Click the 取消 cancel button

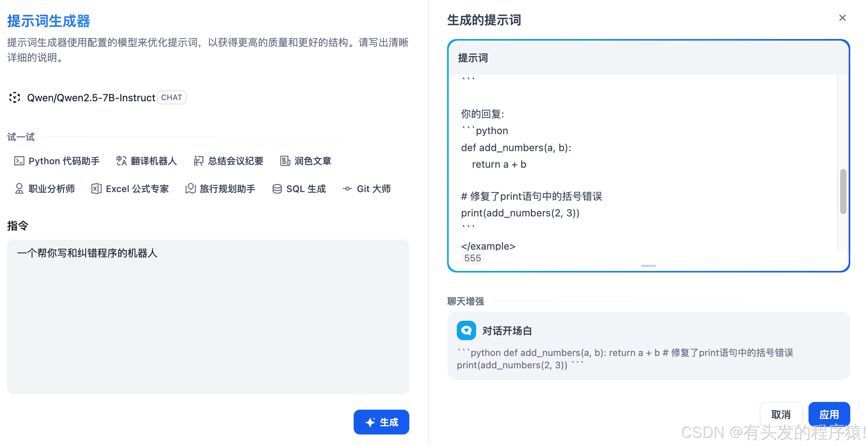point(780,414)
